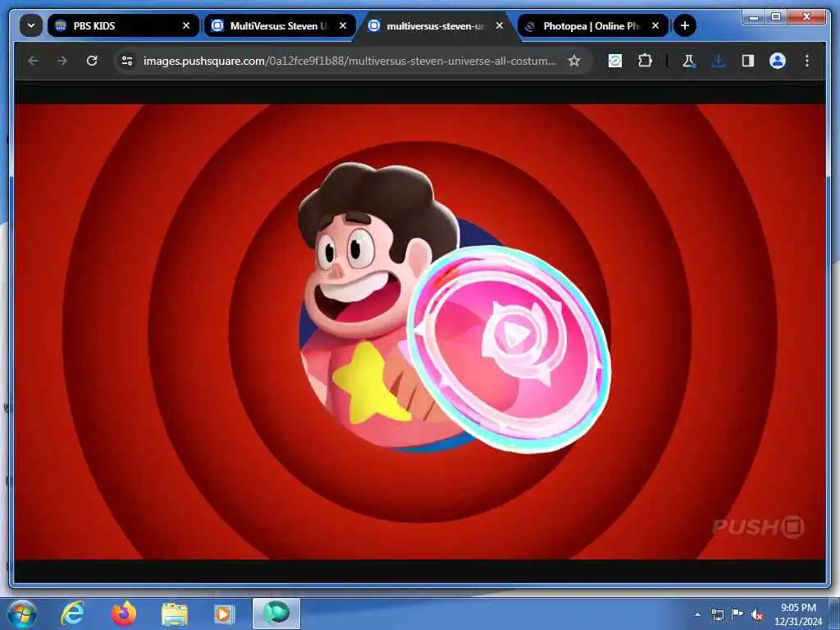This screenshot has width=840, height=630.
Task: Close the PBS KIDS tab
Action: [186, 25]
